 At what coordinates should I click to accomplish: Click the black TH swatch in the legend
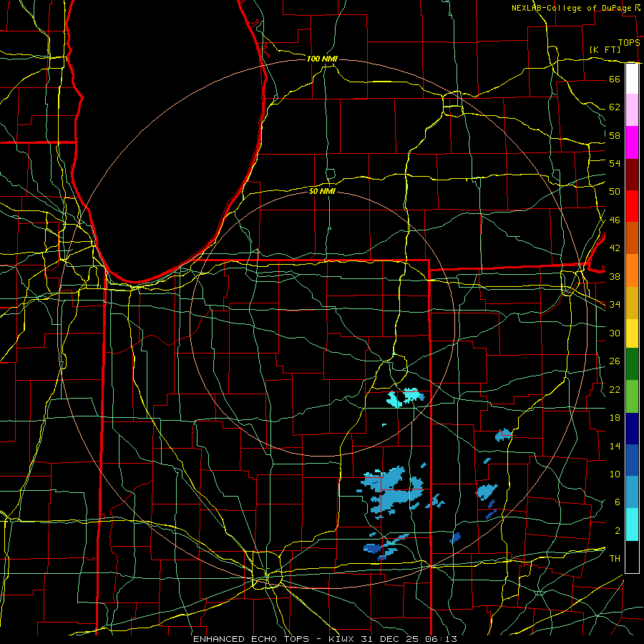pos(632,557)
